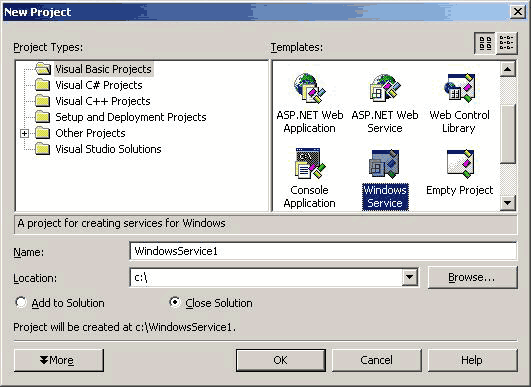Click the Setup and Deployment Projects folder icon
This screenshot has width=531, height=387.
pos(43,117)
